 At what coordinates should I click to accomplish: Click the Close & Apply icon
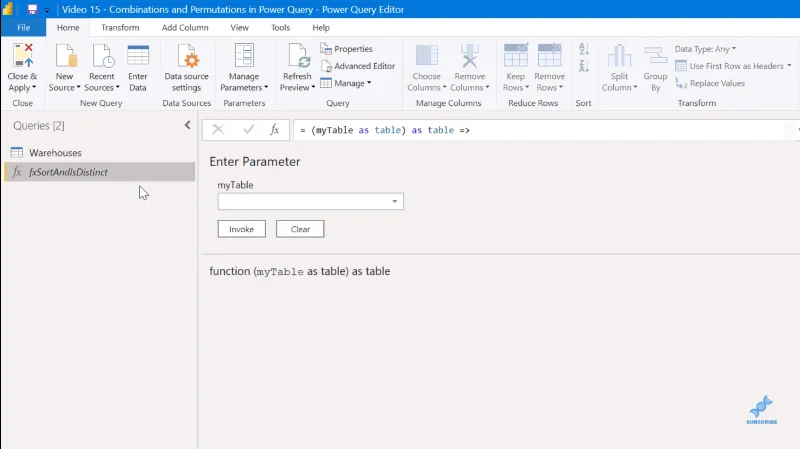click(23, 55)
